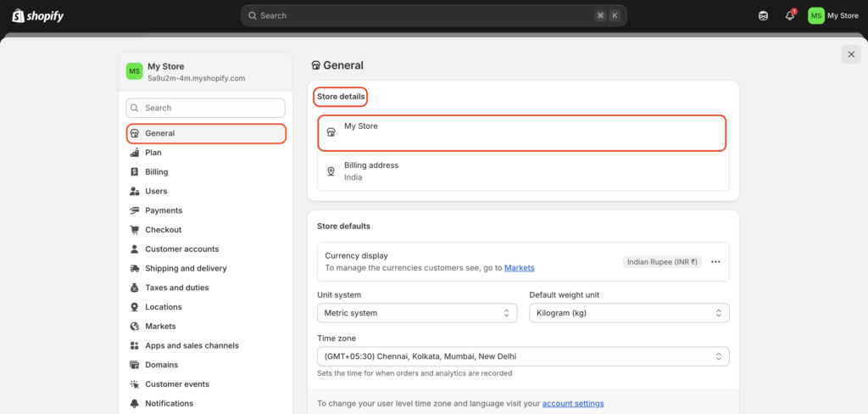Open the account settings link
Image resolution: width=868 pixels, height=414 pixels.
573,404
